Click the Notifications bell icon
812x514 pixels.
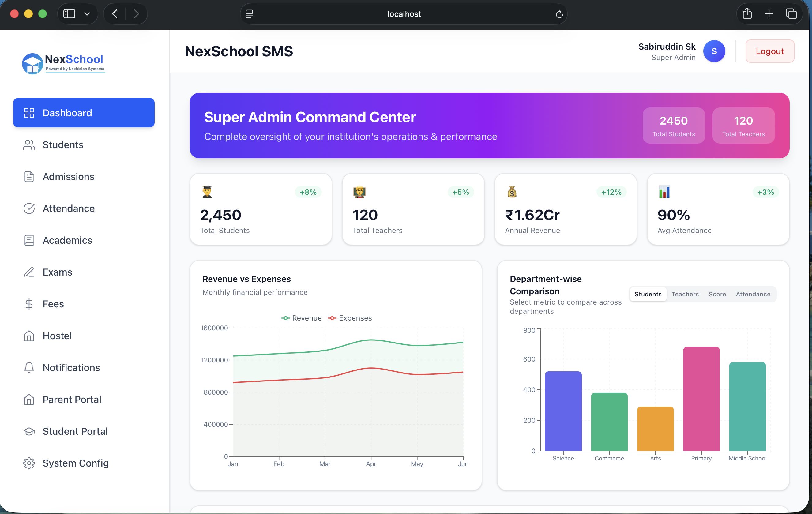click(x=29, y=367)
